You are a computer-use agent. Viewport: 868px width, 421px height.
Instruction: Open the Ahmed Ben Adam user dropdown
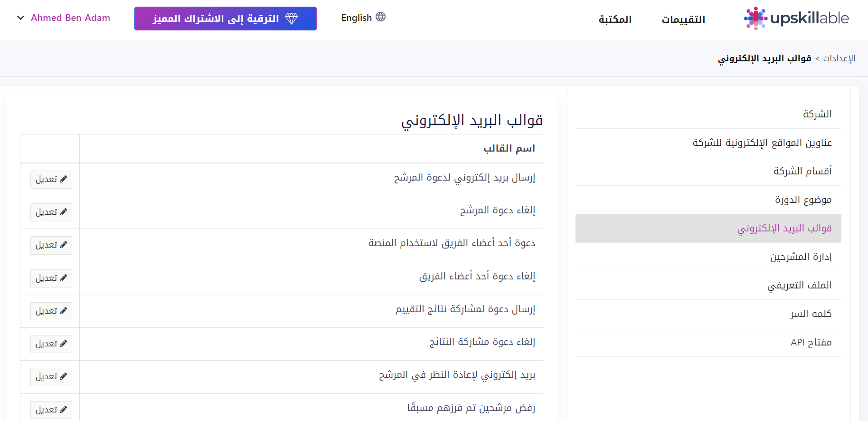click(64, 18)
